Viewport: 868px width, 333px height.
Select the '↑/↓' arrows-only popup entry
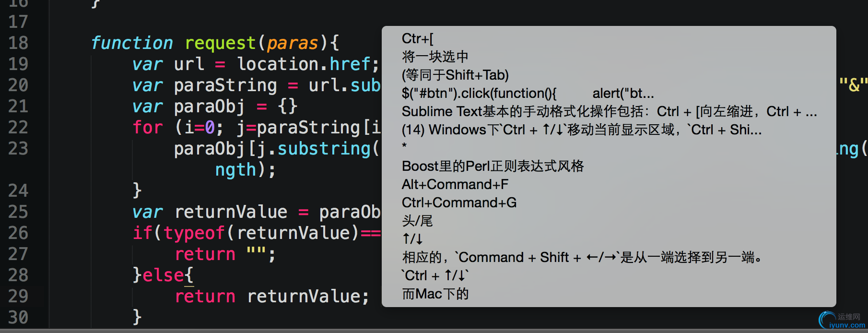(609, 239)
